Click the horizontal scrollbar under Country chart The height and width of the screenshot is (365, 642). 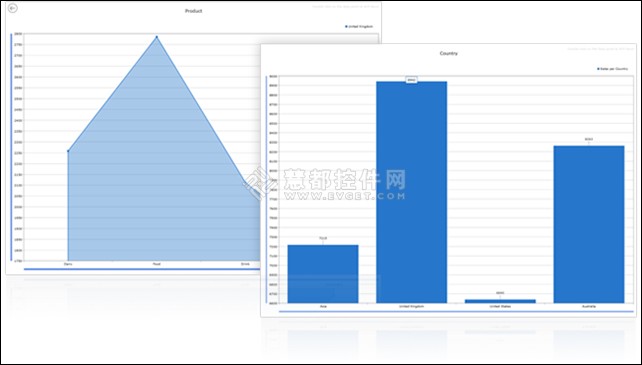coord(456,312)
